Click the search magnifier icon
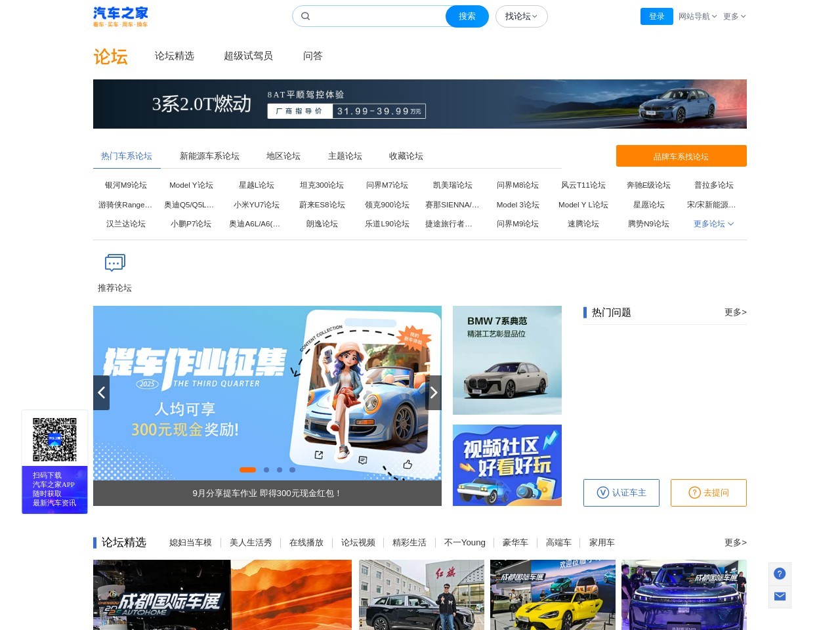The width and height of the screenshot is (840, 630). point(305,16)
